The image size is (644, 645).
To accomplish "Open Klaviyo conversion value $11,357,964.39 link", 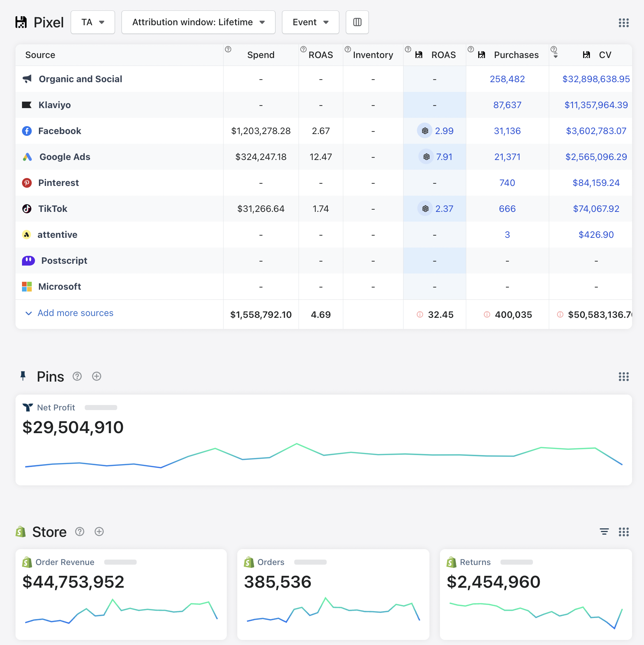I will point(596,105).
